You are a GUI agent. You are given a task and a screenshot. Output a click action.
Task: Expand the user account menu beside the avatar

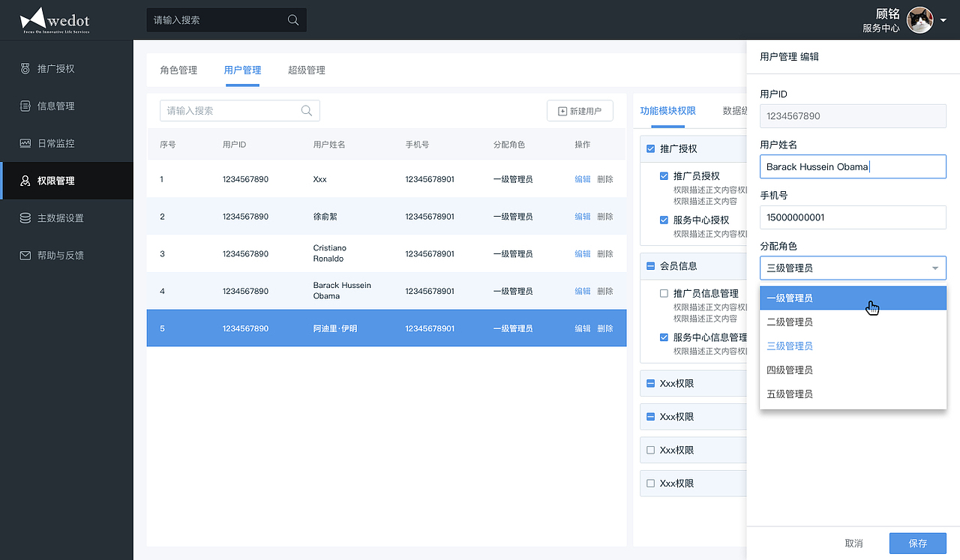943,22
